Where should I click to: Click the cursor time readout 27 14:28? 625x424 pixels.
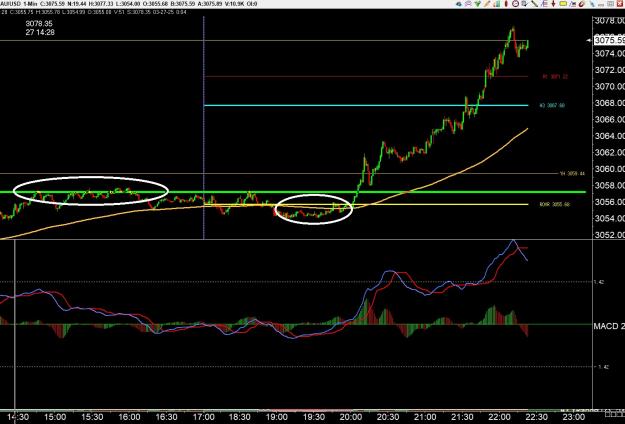click(x=40, y=32)
